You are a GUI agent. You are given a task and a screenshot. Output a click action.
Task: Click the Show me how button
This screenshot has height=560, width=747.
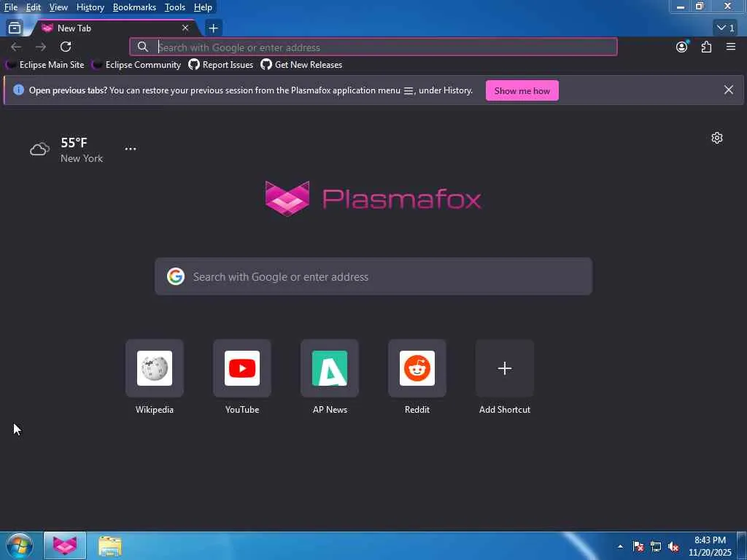click(x=522, y=90)
